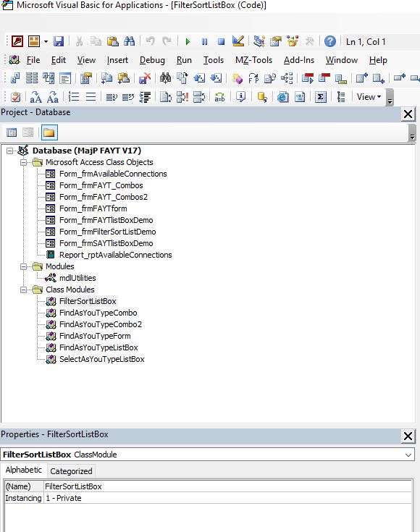The width and height of the screenshot is (420, 532).
Task: Open MZ toolbar overflow options arrow
Action: point(390,98)
